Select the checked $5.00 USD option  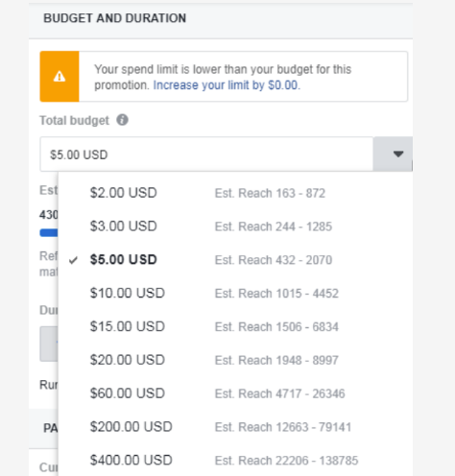coord(235,260)
